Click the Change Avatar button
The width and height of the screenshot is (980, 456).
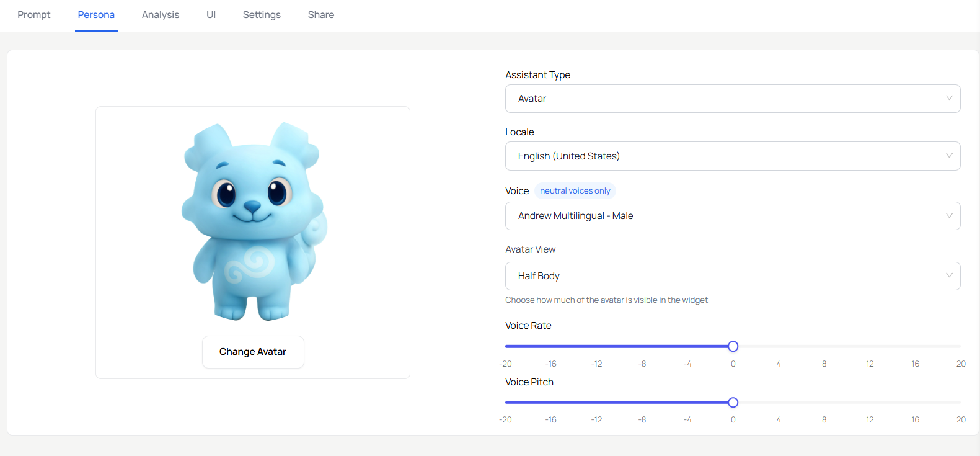coord(253,352)
